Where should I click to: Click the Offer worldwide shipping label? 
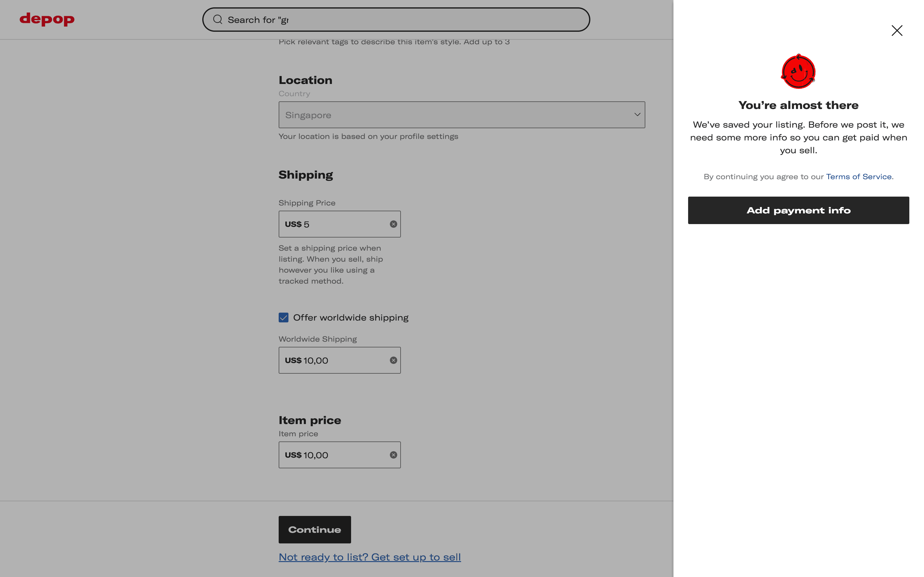click(x=350, y=318)
